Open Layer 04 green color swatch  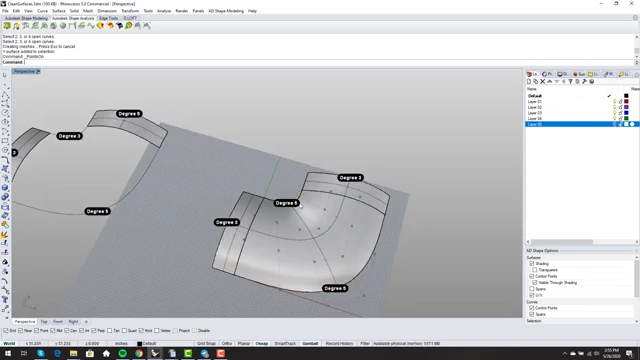click(626, 118)
